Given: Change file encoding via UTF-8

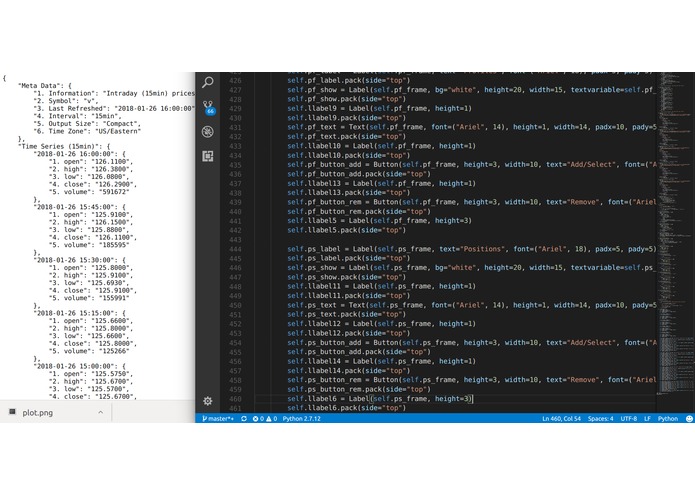Looking at the screenshot, I should 629,419.
